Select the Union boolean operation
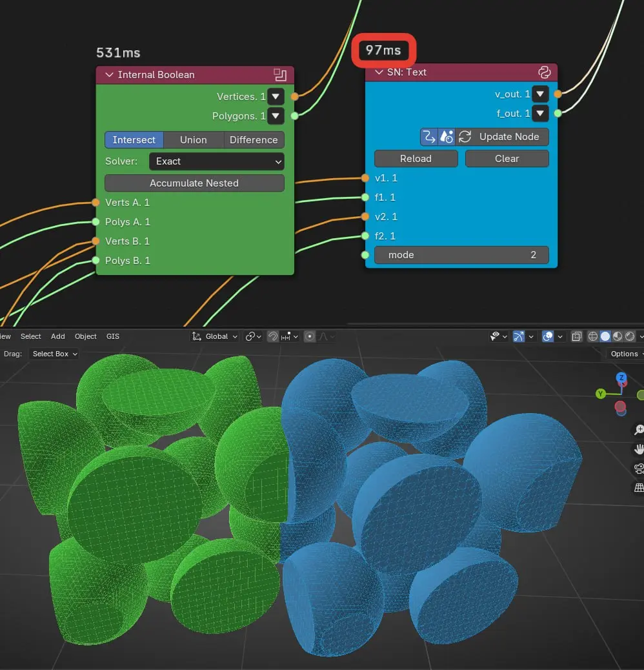Image resolution: width=644 pixels, height=670 pixels. [193, 140]
